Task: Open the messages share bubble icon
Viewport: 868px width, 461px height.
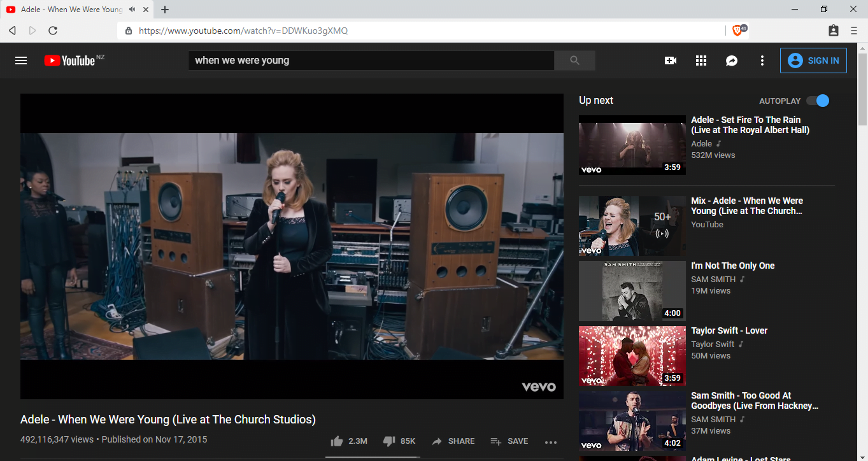Action: point(732,60)
